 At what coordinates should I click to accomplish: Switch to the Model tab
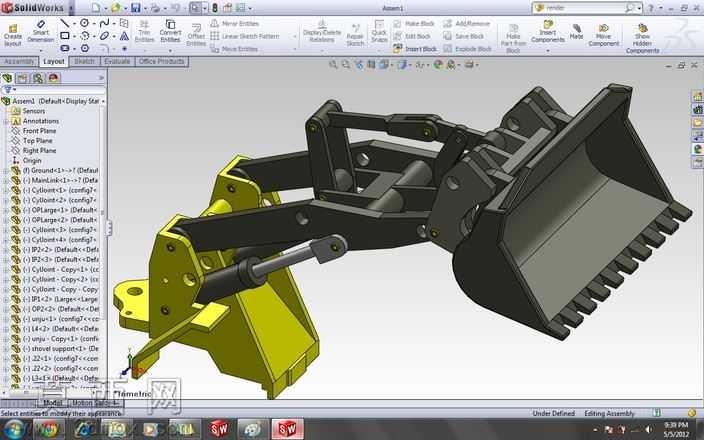53,403
